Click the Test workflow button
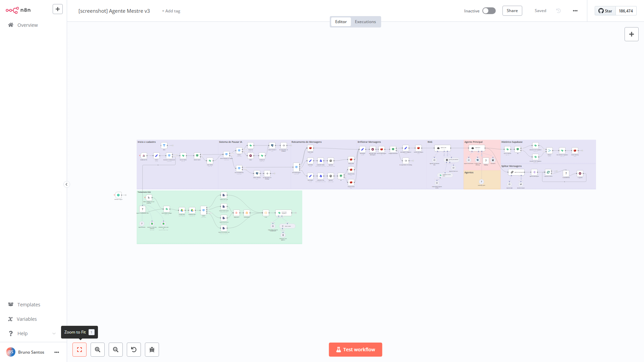 356,350
